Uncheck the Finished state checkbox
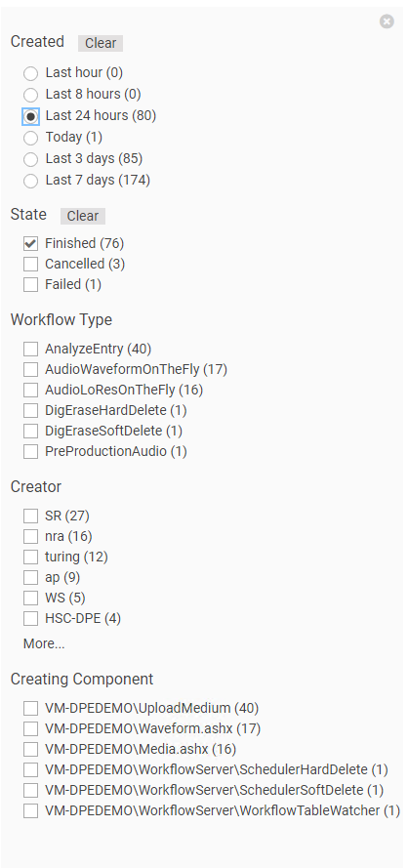Viewport: 408px width, 868px height. tap(30, 243)
